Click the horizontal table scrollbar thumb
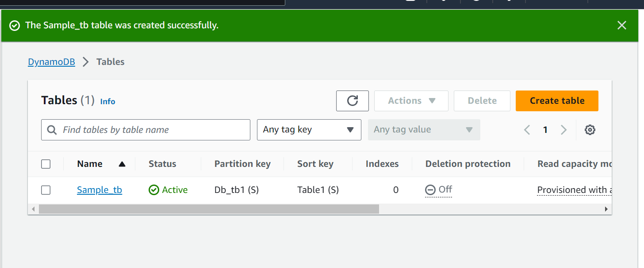The width and height of the screenshot is (644, 268). point(209,209)
